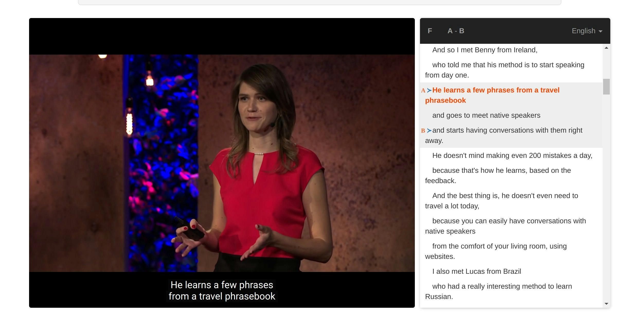Screen dimensions: 644x325
Task: Select 'because that's how he learns' line
Action: (501, 170)
